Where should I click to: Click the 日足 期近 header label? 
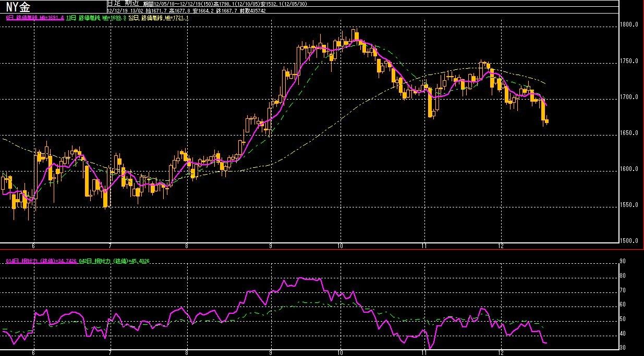pos(123,3)
